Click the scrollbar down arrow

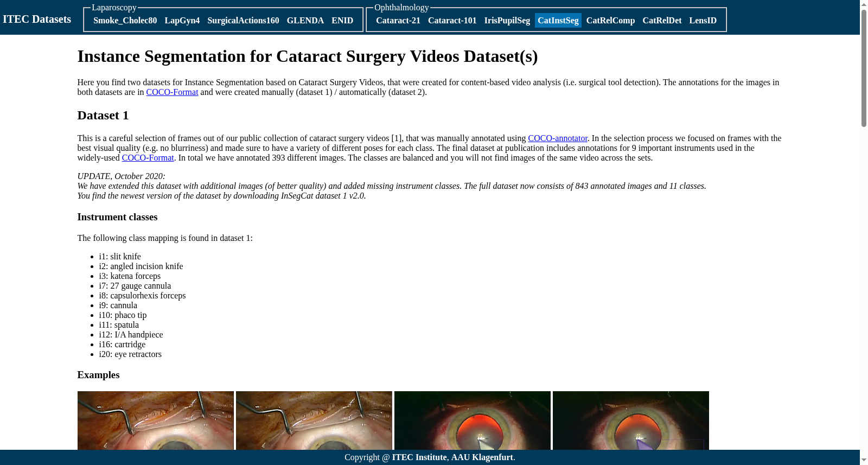click(864, 460)
